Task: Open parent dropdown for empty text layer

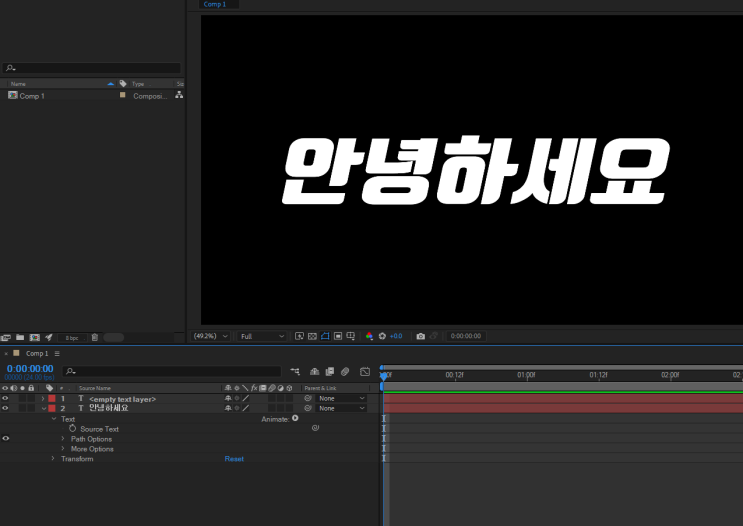Action: pos(341,398)
